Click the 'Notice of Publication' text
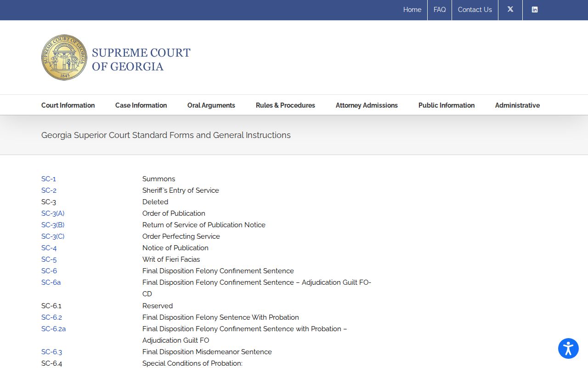The width and height of the screenshot is (588, 368). click(x=175, y=248)
